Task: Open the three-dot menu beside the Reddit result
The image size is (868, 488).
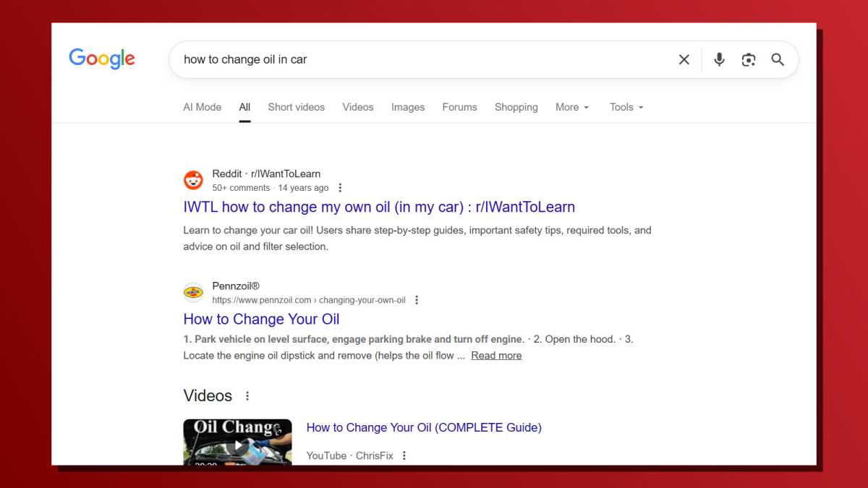Action: pos(340,187)
